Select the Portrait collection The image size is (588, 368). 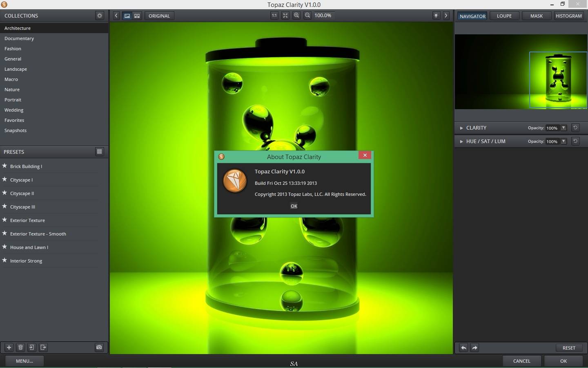[54, 100]
